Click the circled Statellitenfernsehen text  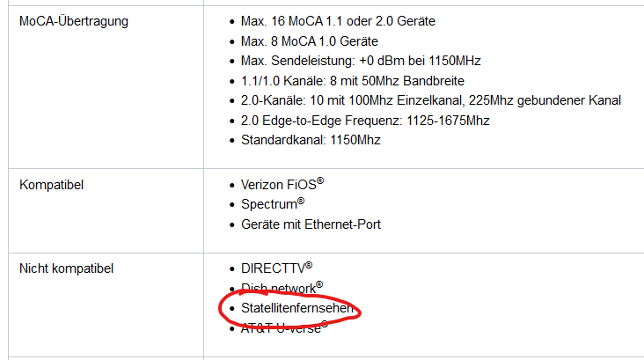click(x=297, y=308)
